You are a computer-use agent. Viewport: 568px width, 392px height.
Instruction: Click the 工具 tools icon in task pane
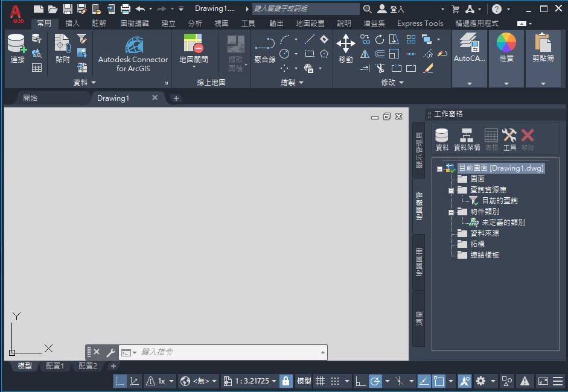click(509, 139)
